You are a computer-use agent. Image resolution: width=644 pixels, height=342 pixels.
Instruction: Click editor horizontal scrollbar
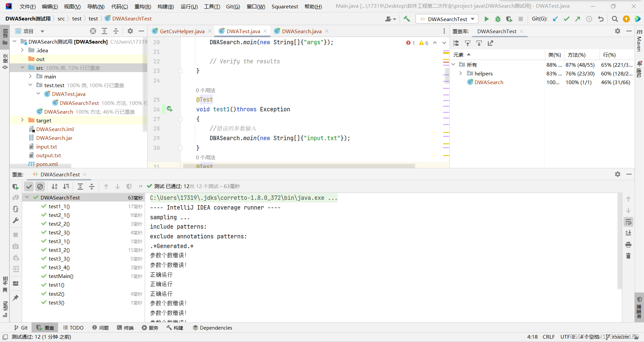point(299,166)
